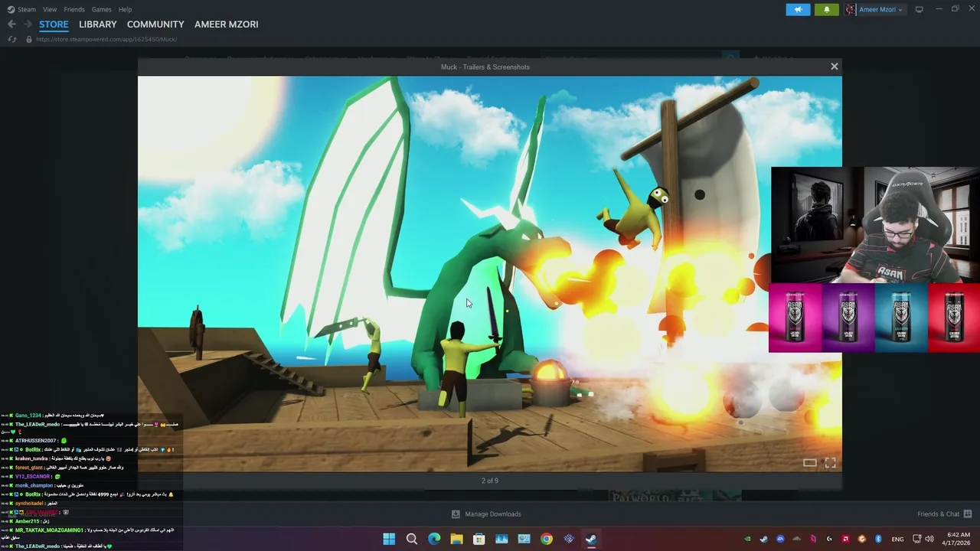980x551 pixels.
Task: Close the Trailers & Screenshots viewer
Action: click(835, 67)
